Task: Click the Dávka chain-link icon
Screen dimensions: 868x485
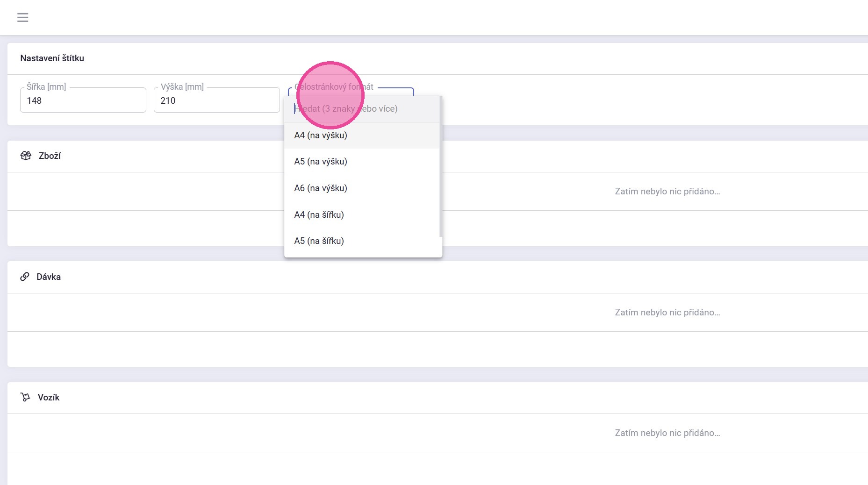Action: tap(25, 277)
